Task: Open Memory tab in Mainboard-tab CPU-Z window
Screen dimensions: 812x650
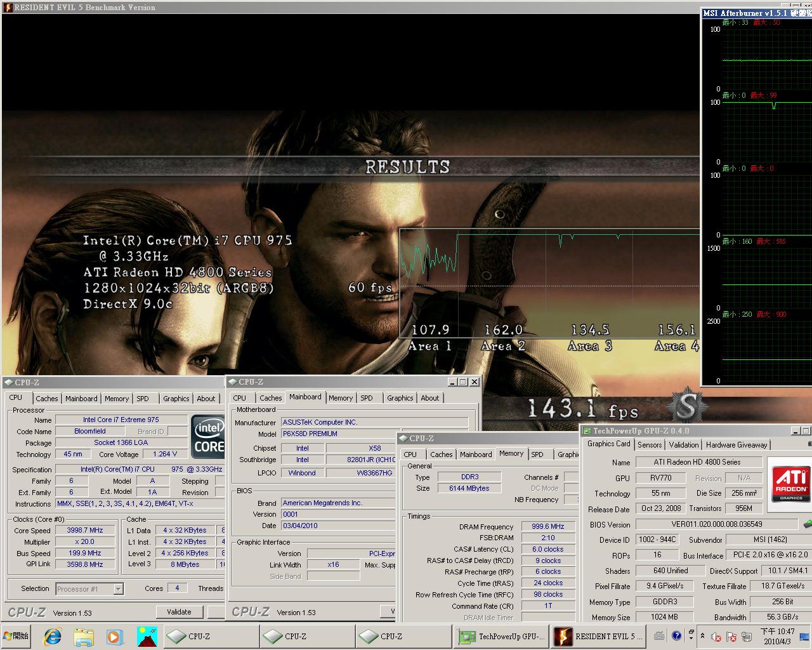Action: (341, 398)
